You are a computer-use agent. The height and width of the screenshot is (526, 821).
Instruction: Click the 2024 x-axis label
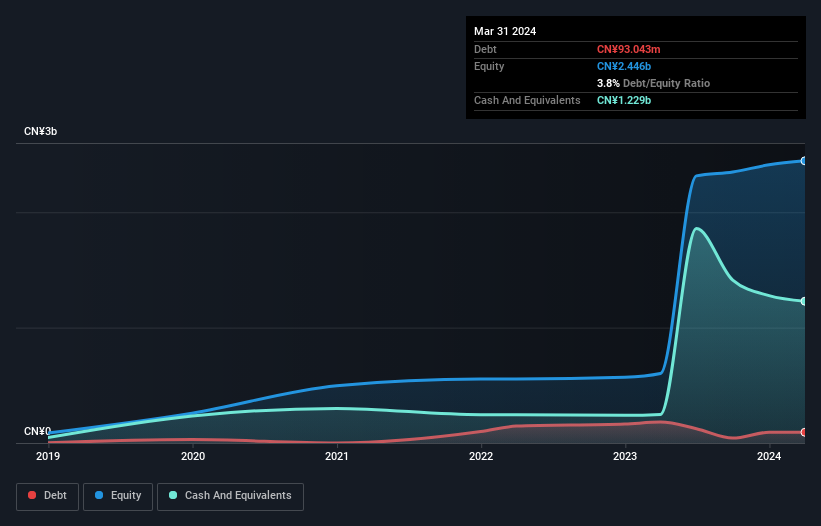769,456
